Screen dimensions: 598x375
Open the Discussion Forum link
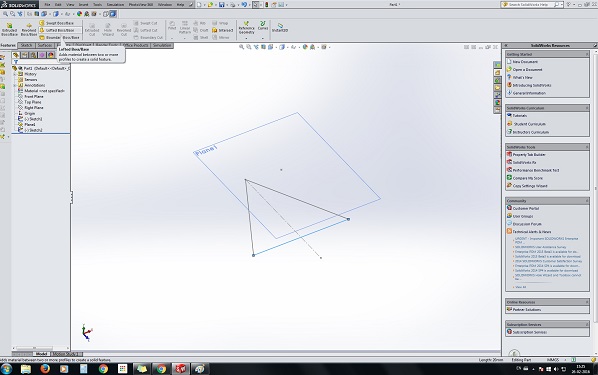coord(527,224)
